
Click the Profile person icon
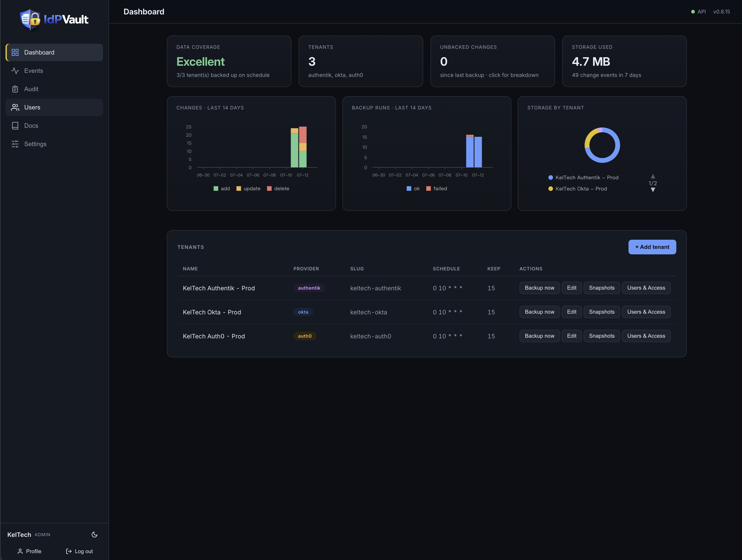20,551
